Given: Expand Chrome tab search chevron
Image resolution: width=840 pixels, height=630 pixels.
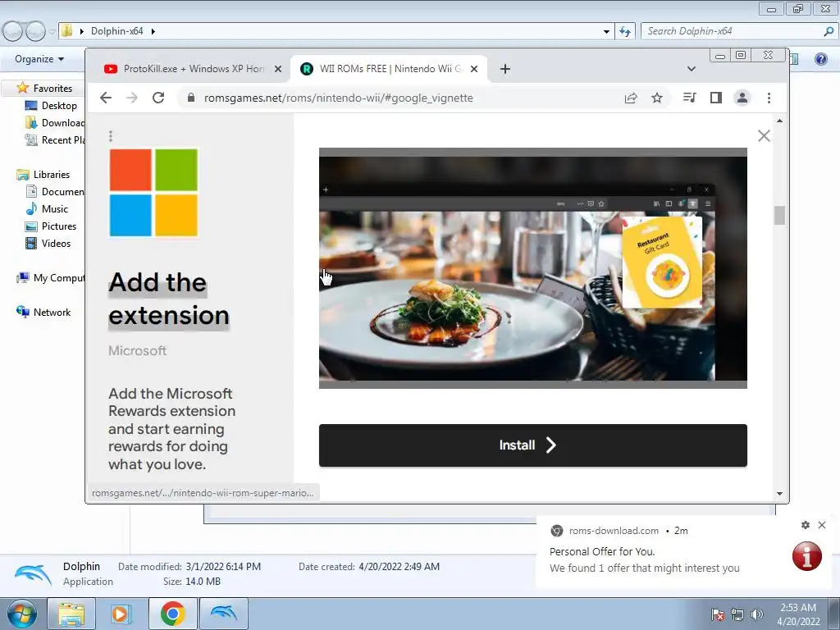Looking at the screenshot, I should (x=691, y=69).
